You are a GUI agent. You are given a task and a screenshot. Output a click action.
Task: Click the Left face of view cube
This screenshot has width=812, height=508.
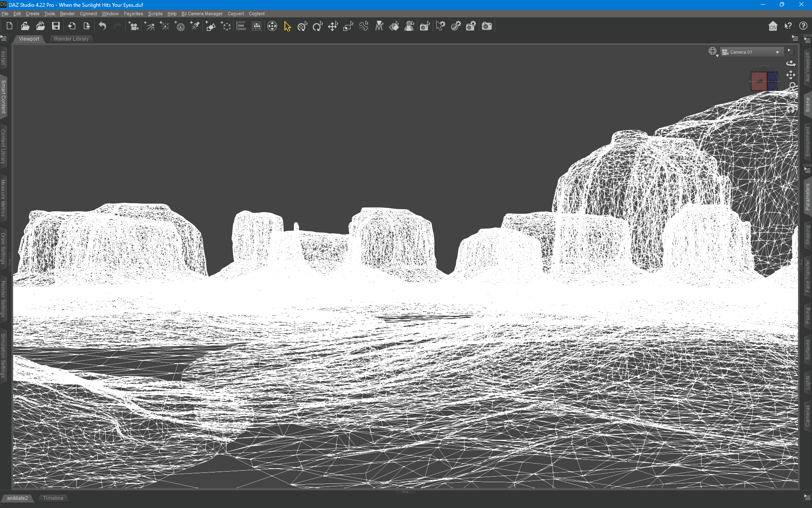tap(759, 81)
